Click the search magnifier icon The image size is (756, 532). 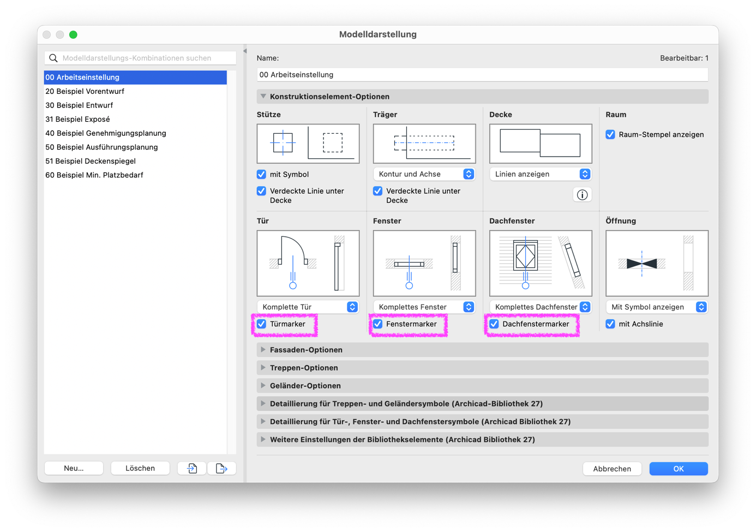click(x=53, y=58)
